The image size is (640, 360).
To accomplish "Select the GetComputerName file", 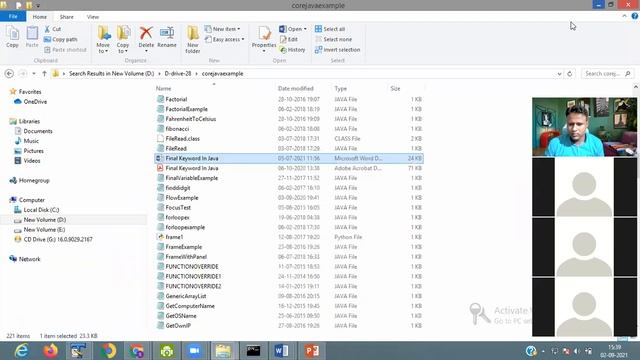I will click(x=190, y=306).
